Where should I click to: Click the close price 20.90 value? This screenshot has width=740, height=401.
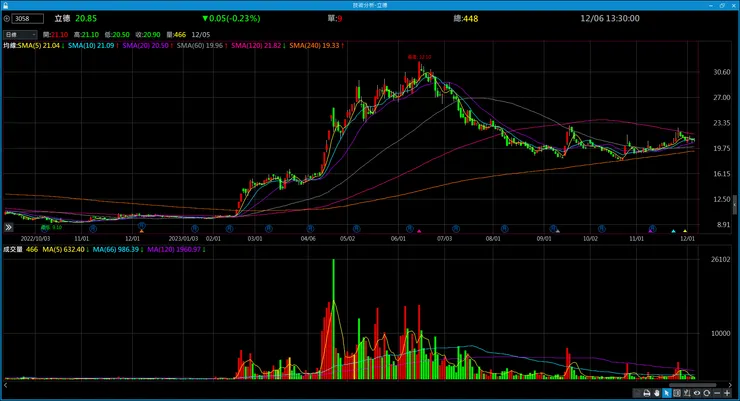click(151, 34)
